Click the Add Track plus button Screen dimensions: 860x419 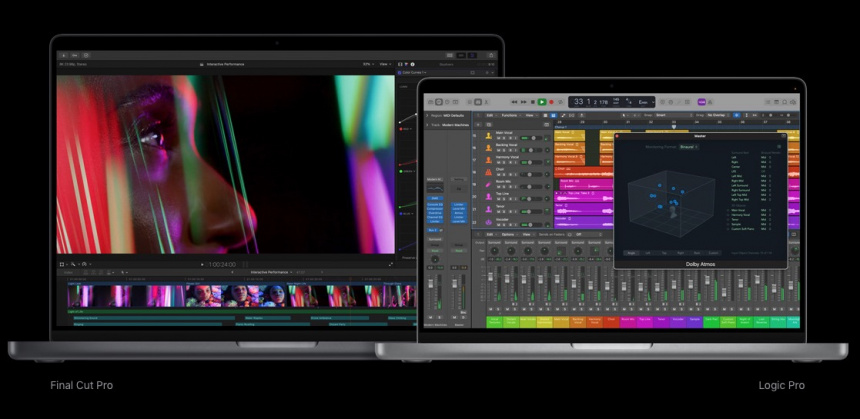coord(478,124)
